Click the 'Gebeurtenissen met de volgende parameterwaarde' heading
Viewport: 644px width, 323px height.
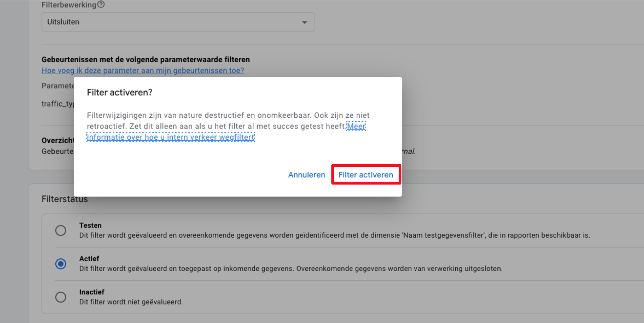click(x=146, y=59)
